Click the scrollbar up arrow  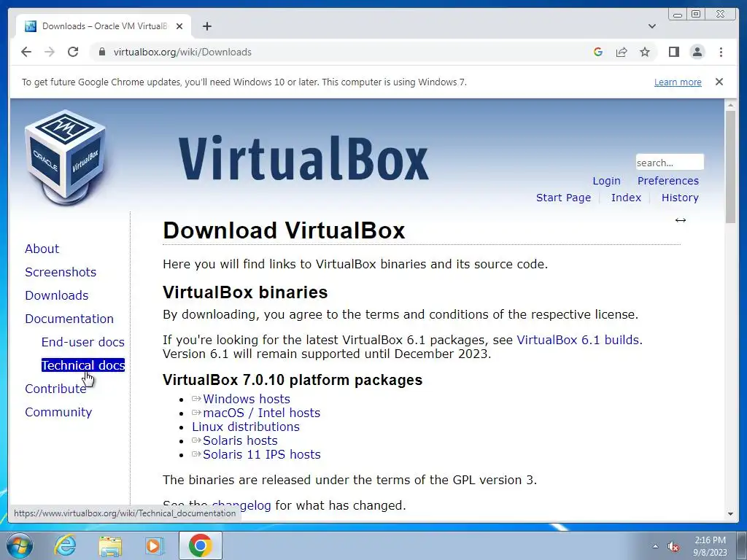coord(730,105)
